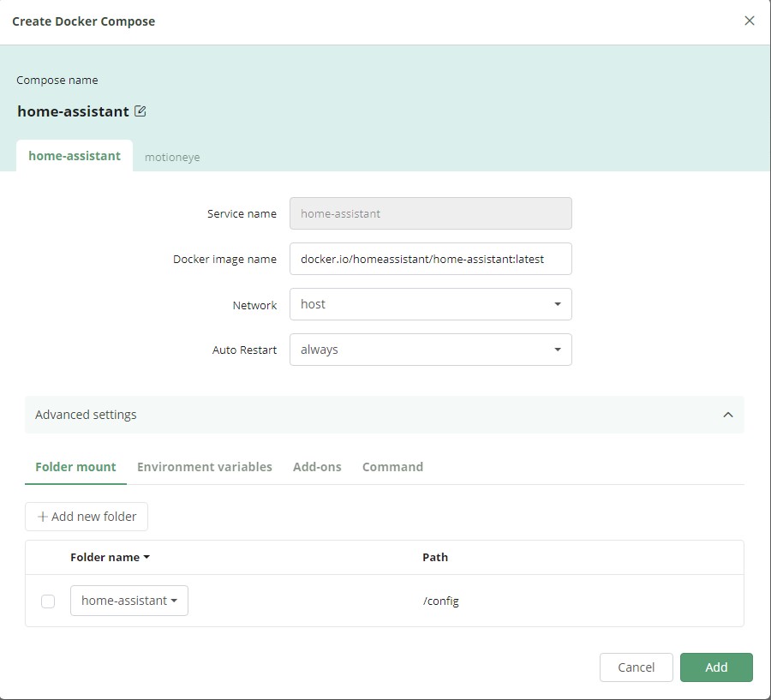The width and height of the screenshot is (771, 700).
Task: Cancel the Docker Compose creation
Action: (637, 667)
